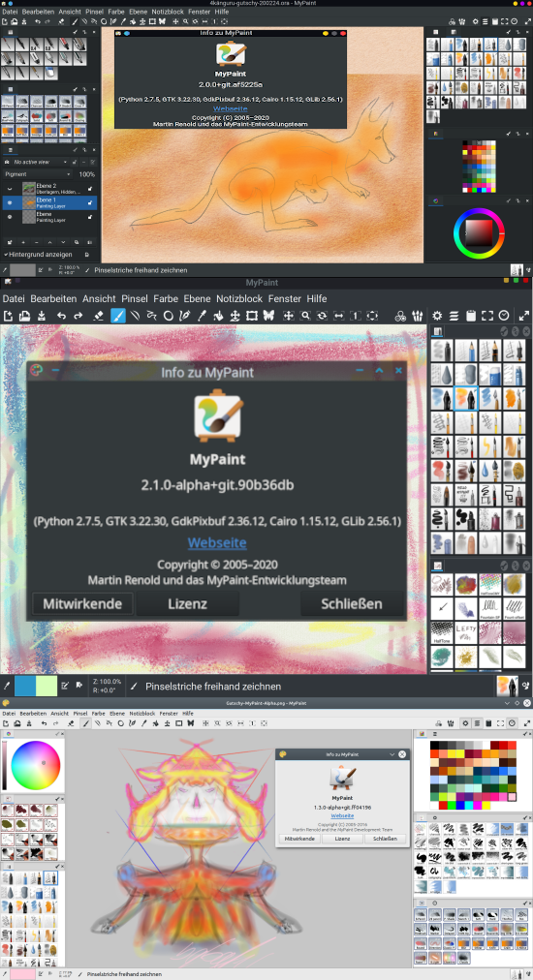Screen dimensions: 533x980
Task: Click 'Lizenz' button in 1.3.0-alpha dialog
Action: pyautogui.click(x=342, y=839)
